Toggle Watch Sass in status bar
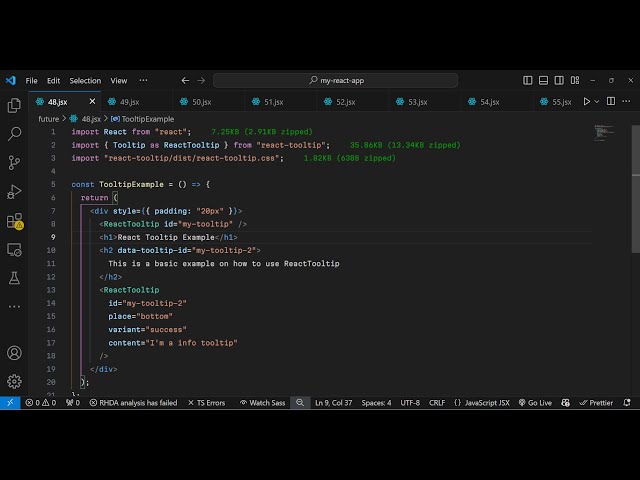Image resolution: width=640 pixels, height=480 pixels. coord(262,403)
